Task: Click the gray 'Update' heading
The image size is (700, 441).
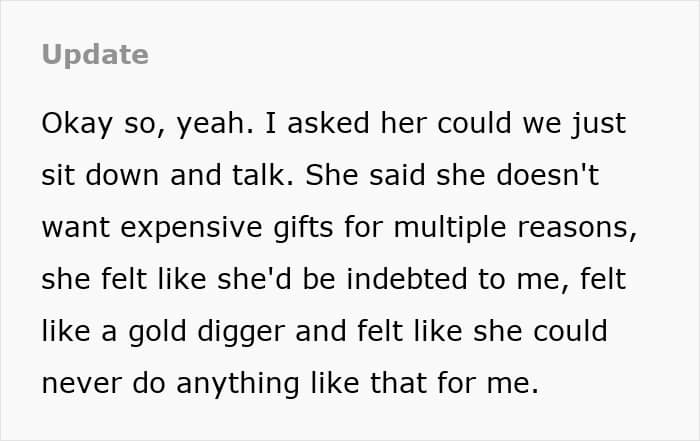Action: (95, 54)
